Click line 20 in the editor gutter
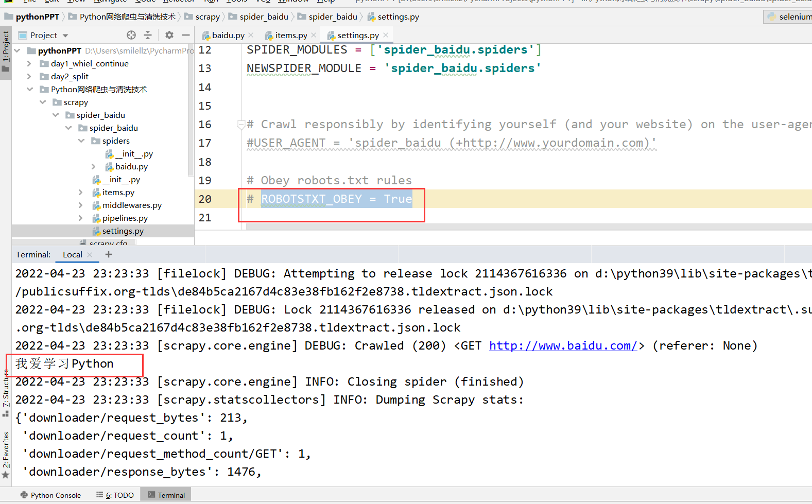Image resolution: width=812 pixels, height=504 pixels. 205,199
